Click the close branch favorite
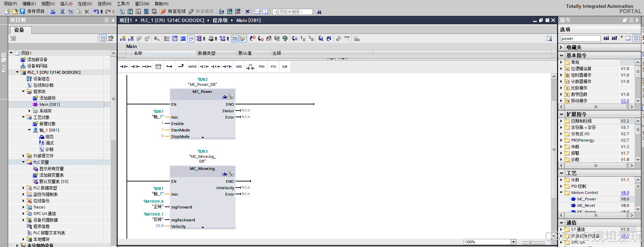 click(x=181, y=66)
